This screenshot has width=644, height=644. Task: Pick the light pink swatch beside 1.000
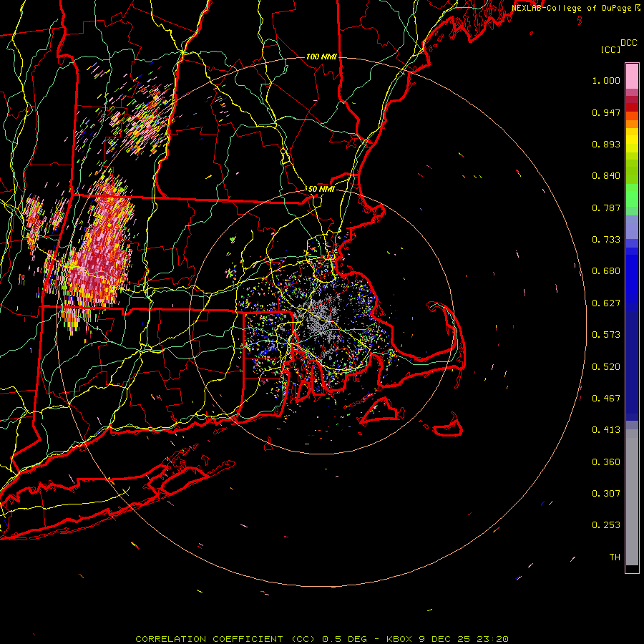pyautogui.click(x=632, y=77)
